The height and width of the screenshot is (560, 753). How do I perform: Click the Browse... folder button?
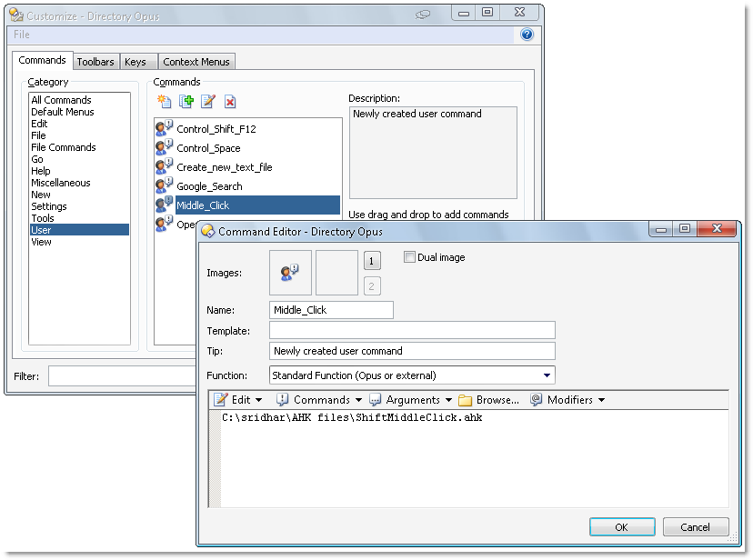coord(489,400)
